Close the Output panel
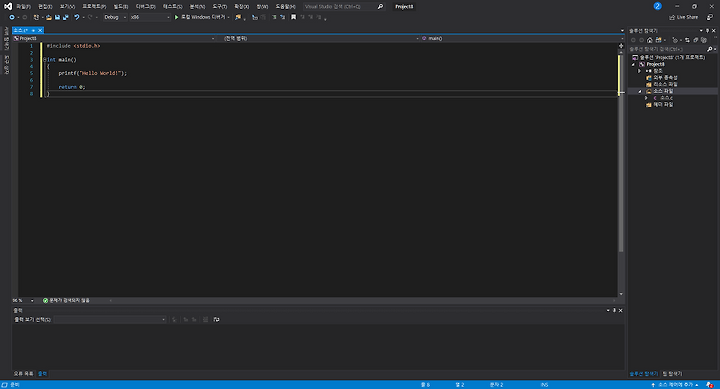The height and width of the screenshot is (389, 720). coord(621,310)
